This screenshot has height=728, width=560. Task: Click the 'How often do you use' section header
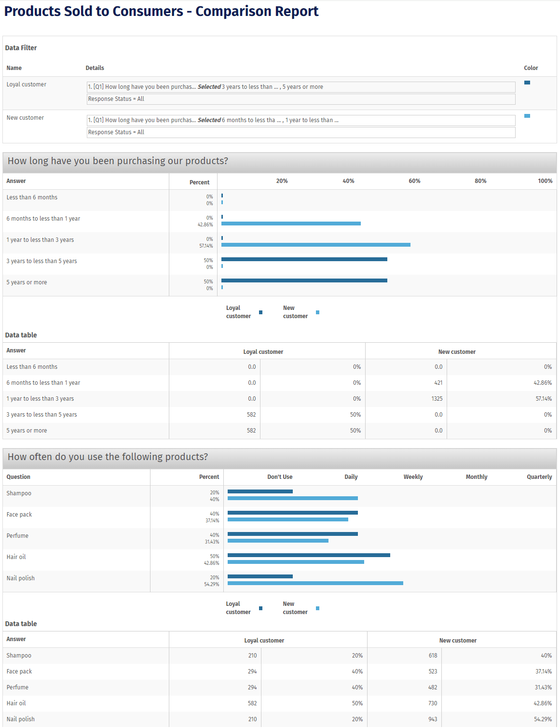[x=108, y=457]
